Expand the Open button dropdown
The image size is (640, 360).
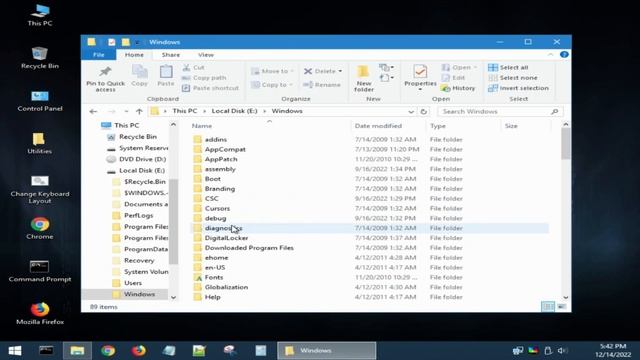pos(475,67)
